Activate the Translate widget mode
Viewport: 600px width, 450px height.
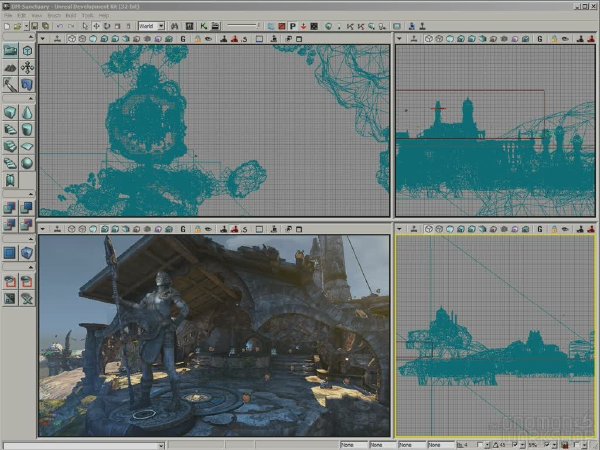[96, 26]
